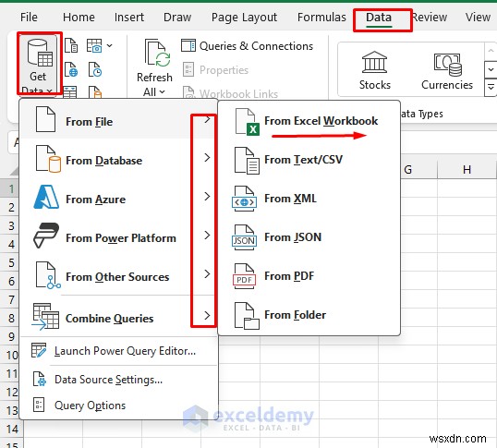Switch to the Draw tab
The image size is (497, 448).
177,18
